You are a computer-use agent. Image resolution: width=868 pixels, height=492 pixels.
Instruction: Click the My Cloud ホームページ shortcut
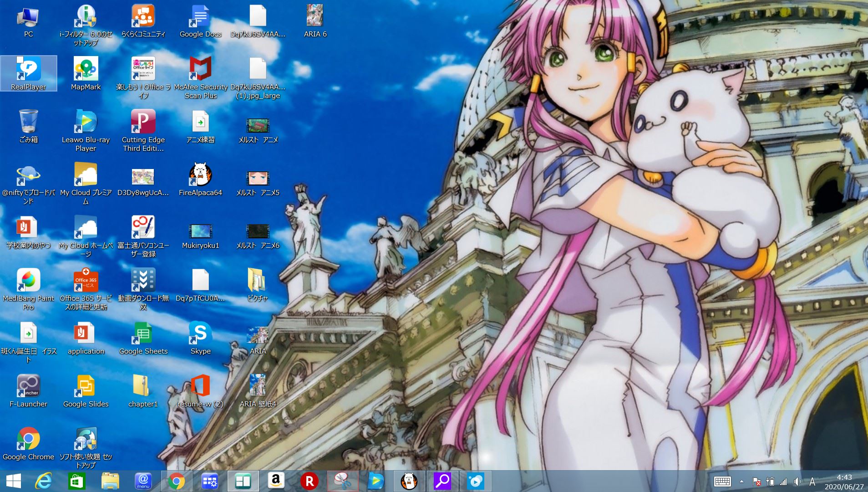click(x=86, y=236)
